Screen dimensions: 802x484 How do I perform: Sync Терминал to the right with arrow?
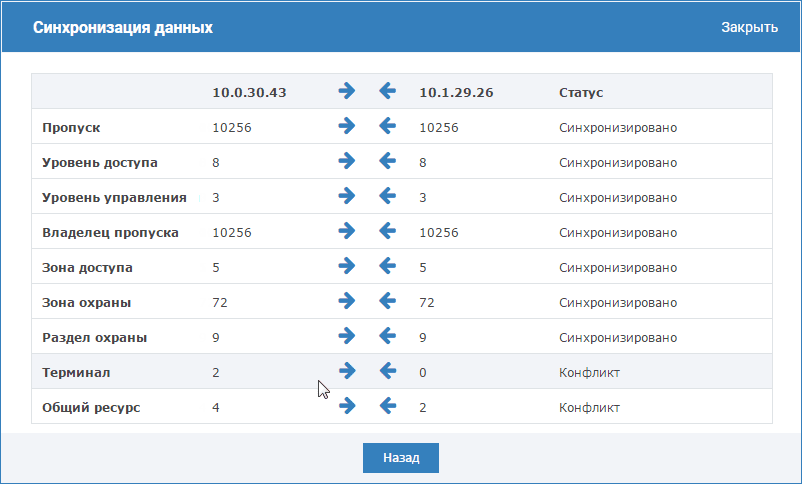347,371
